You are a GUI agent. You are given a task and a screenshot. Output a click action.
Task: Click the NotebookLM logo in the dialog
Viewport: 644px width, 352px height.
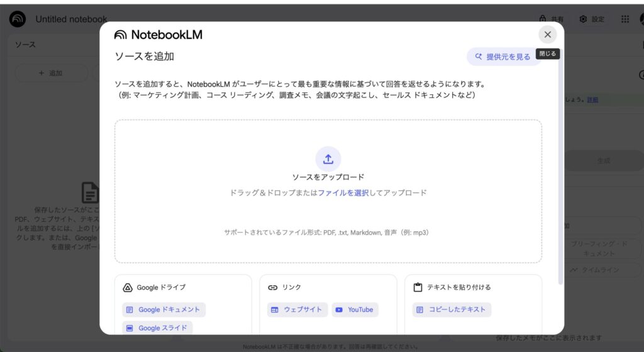point(158,35)
